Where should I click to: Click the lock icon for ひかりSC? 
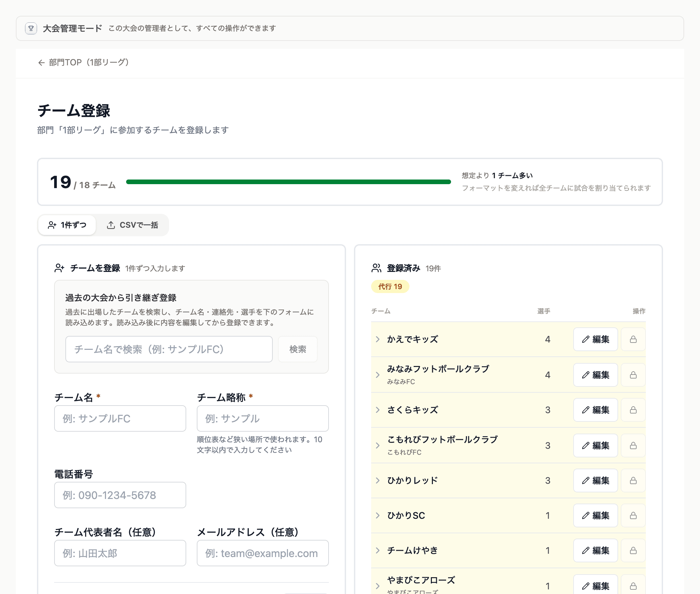coord(633,515)
